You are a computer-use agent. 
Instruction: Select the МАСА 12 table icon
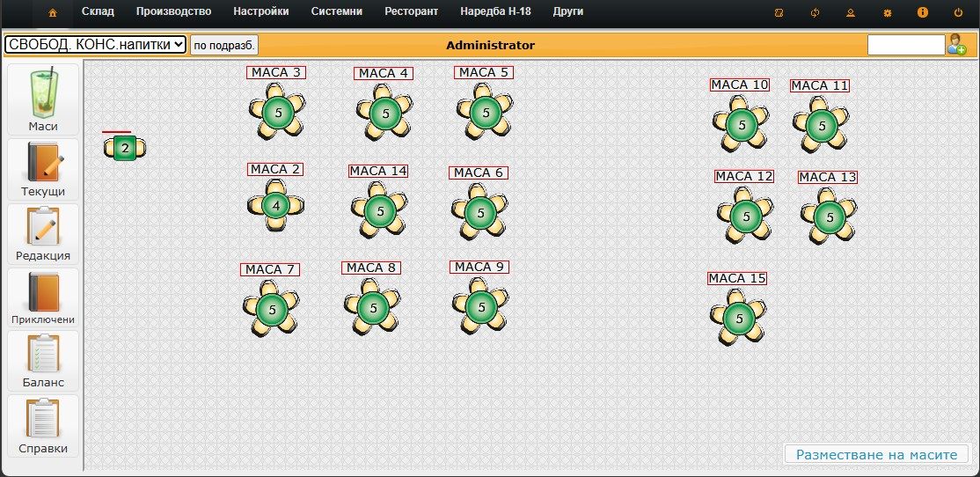click(746, 216)
